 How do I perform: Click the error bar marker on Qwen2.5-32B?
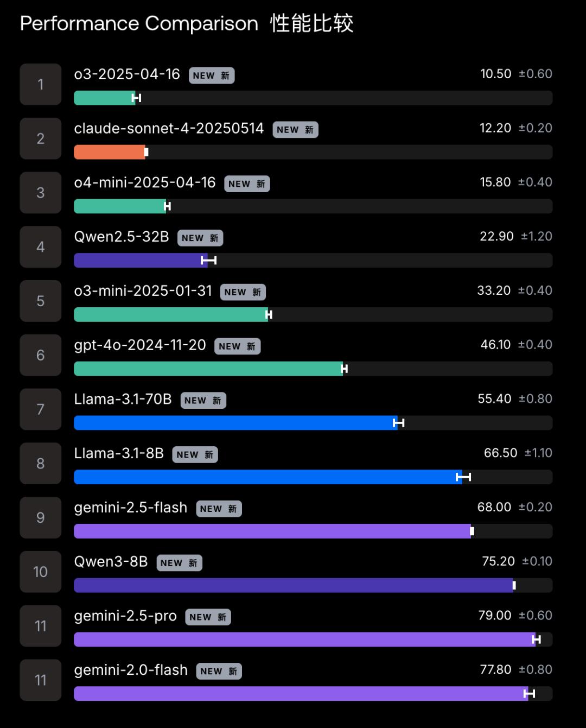208,261
